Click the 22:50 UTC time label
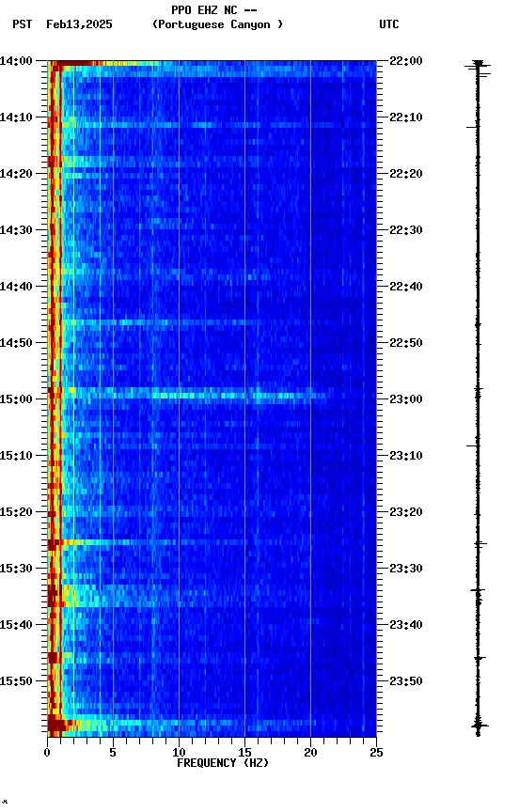 406,343
